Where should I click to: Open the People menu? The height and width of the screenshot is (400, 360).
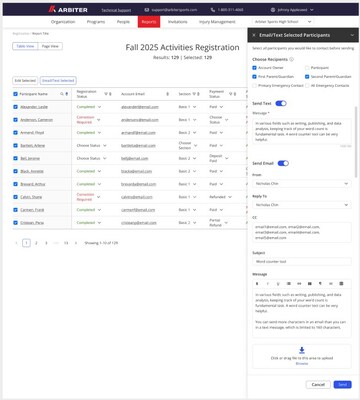(123, 22)
